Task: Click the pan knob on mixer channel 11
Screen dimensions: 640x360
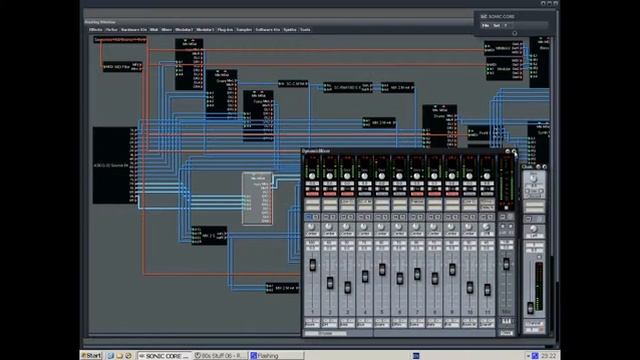Action: tap(486, 227)
